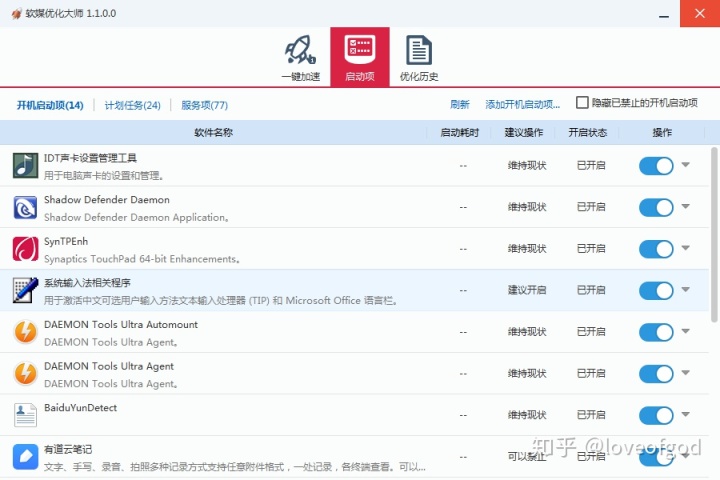Select the Shadow Defender Daemon name text
Screen dimensions: 720x480
(107, 200)
